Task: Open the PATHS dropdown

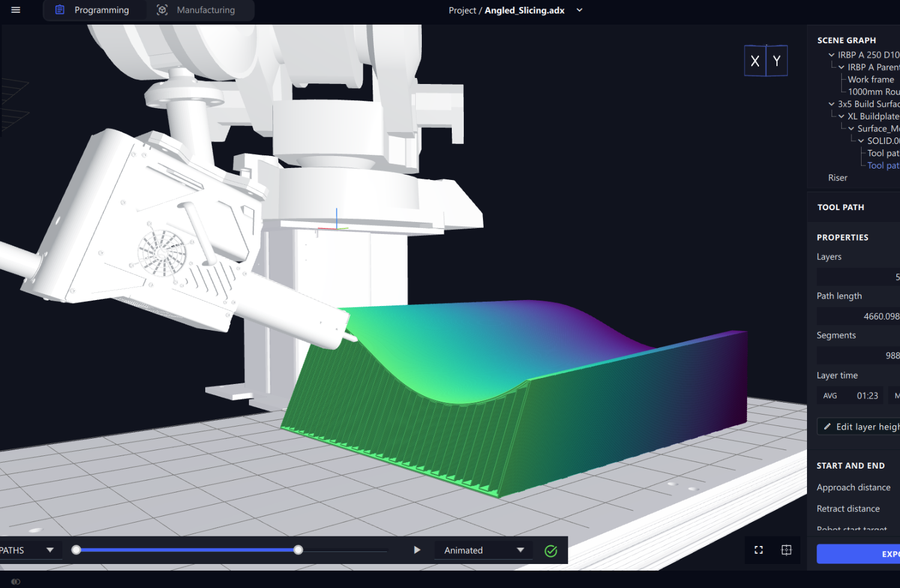Action: point(50,550)
